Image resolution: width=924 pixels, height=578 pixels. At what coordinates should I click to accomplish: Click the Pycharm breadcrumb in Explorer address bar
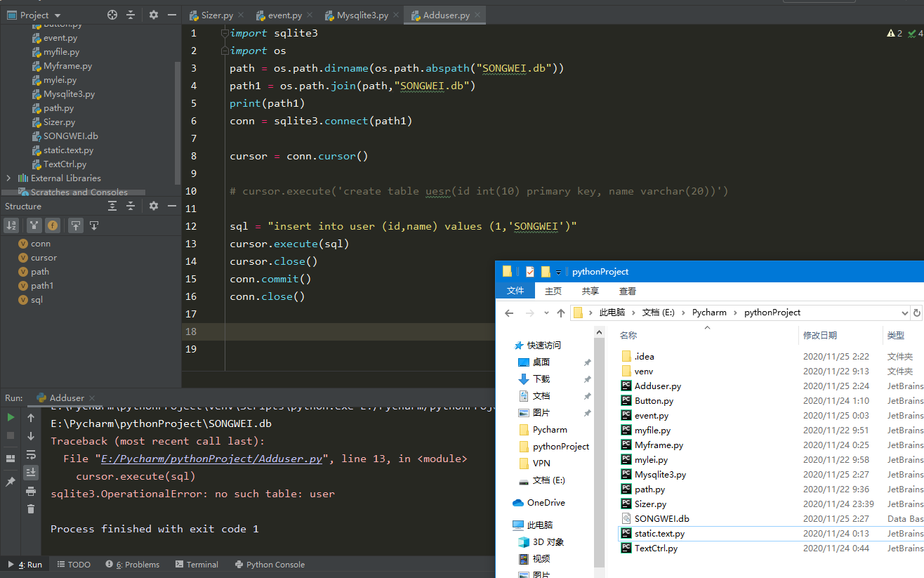[708, 313]
